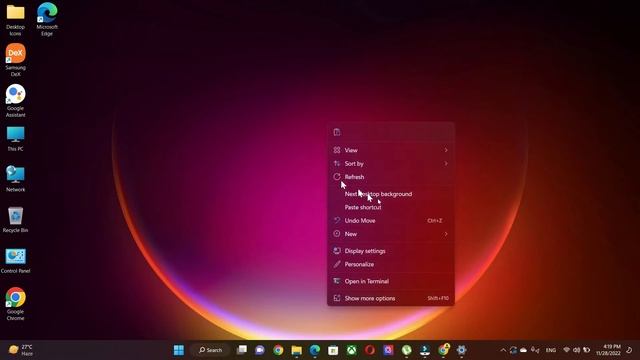
Task: Click the volume speaker tray icon
Action: (x=576, y=350)
